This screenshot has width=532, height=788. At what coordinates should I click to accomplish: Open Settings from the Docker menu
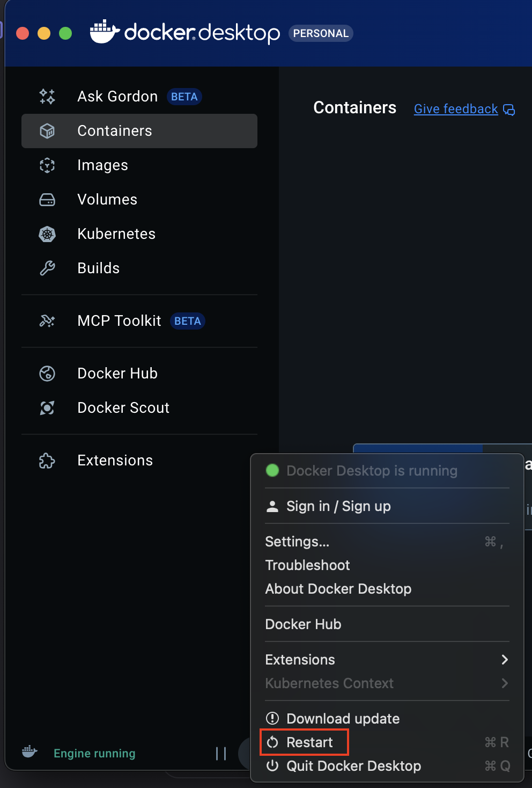[x=297, y=542]
